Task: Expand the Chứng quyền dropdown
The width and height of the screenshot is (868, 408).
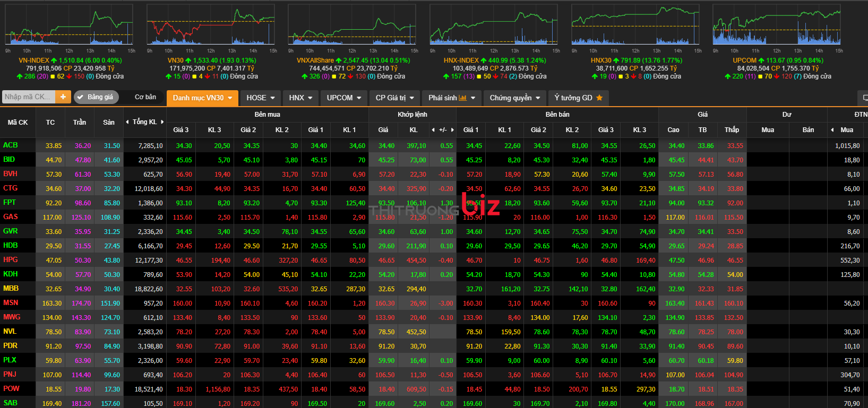Action: pos(514,98)
